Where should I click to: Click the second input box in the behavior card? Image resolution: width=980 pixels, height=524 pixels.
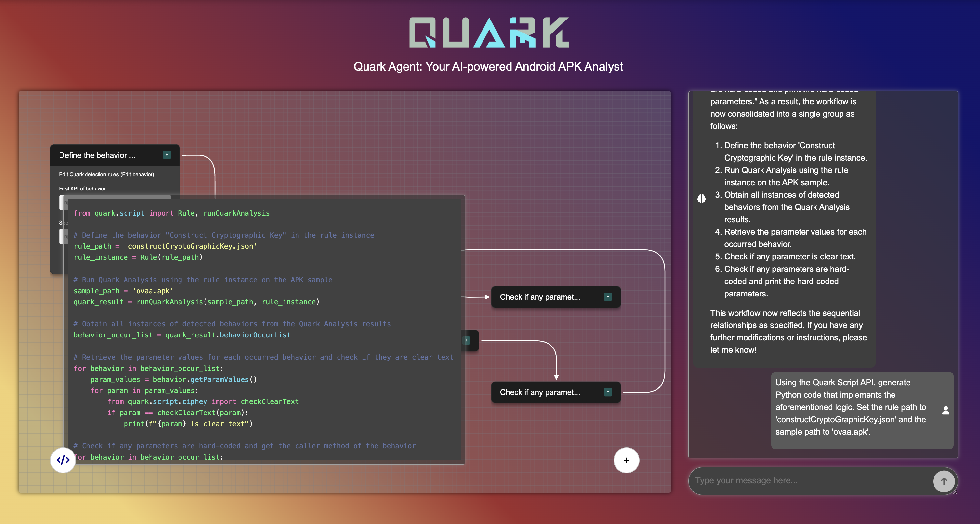point(64,236)
